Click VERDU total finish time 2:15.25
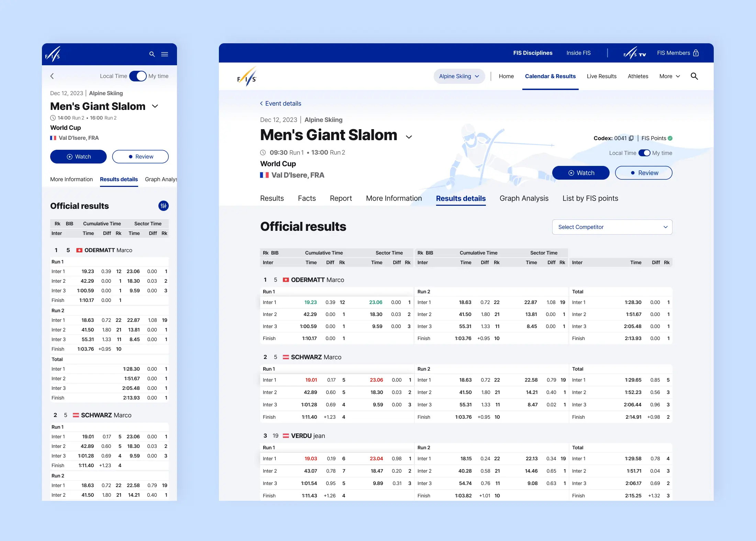The image size is (756, 541). click(633, 496)
